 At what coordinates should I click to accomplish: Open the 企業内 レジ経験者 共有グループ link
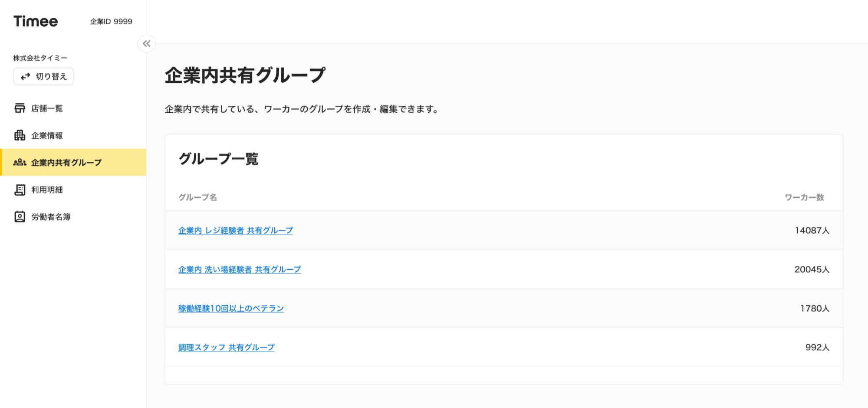click(x=235, y=230)
